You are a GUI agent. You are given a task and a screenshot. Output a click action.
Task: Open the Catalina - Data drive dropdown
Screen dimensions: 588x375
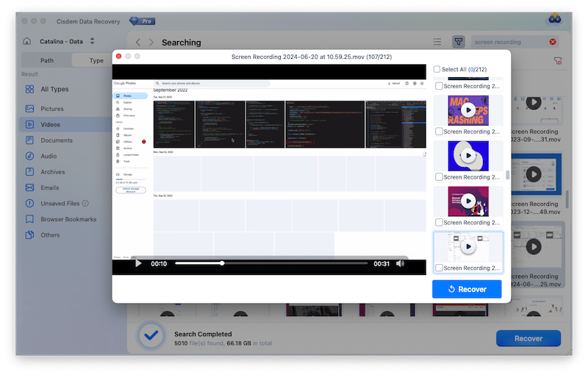[x=92, y=41]
